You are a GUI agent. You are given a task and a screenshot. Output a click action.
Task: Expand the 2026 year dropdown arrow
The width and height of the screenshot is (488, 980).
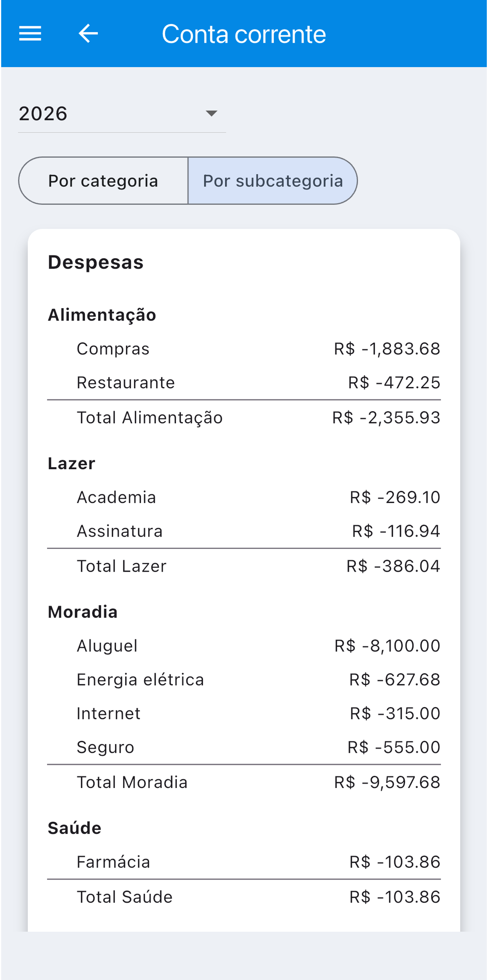point(211,113)
